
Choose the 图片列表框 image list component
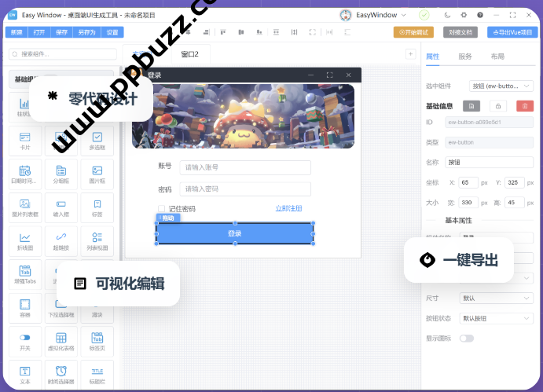pos(25,207)
